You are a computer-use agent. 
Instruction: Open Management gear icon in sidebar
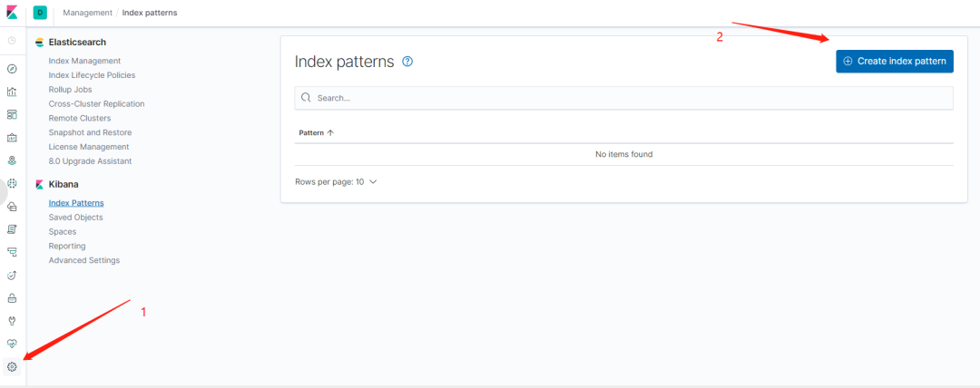point(12,367)
